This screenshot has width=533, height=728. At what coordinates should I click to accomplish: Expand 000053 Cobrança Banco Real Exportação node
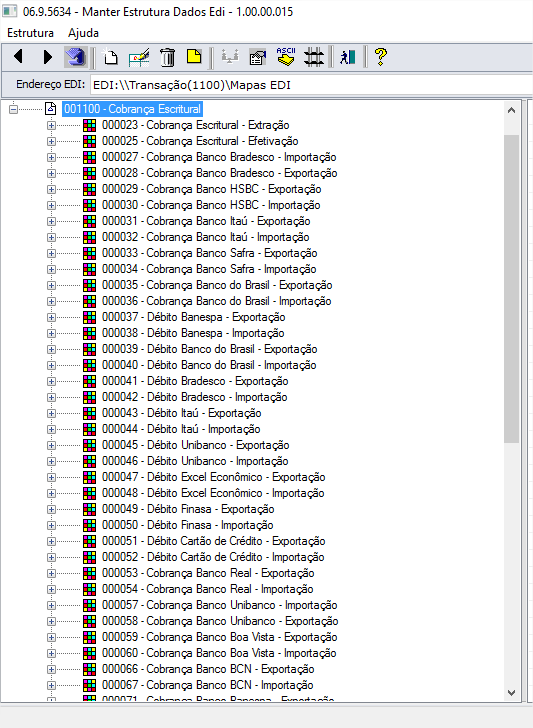pos(51,573)
